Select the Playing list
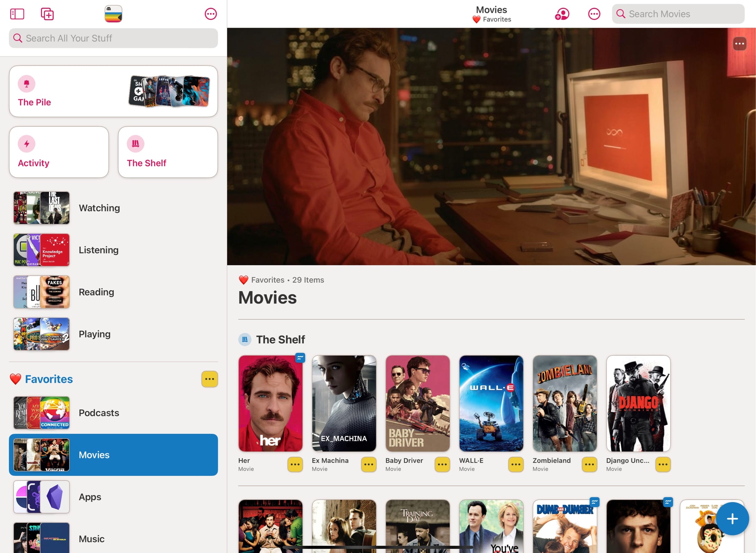The height and width of the screenshot is (553, 756). (x=113, y=334)
